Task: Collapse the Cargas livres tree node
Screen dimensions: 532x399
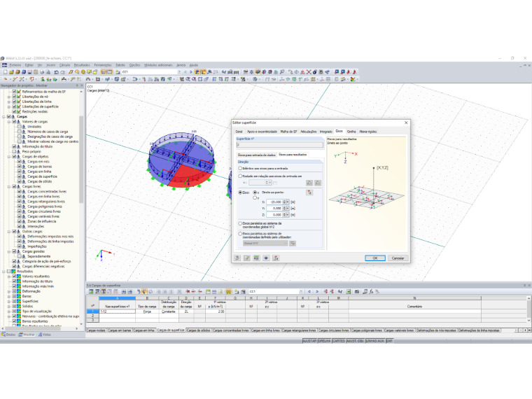Action: 9,187
